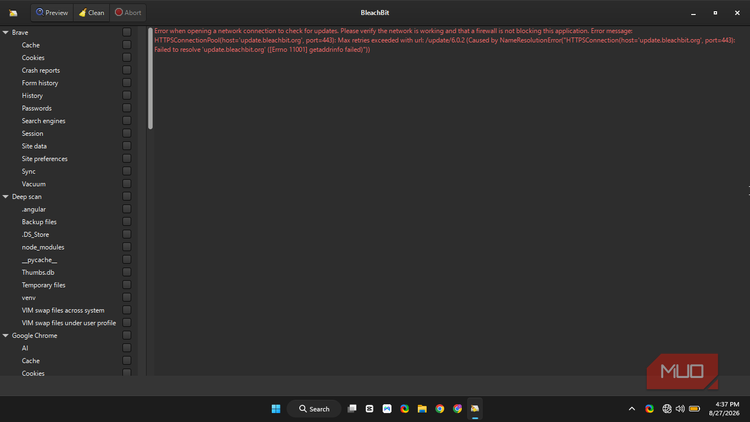
Task: Tick the Deep scan group checkbox
Action: 127,196
